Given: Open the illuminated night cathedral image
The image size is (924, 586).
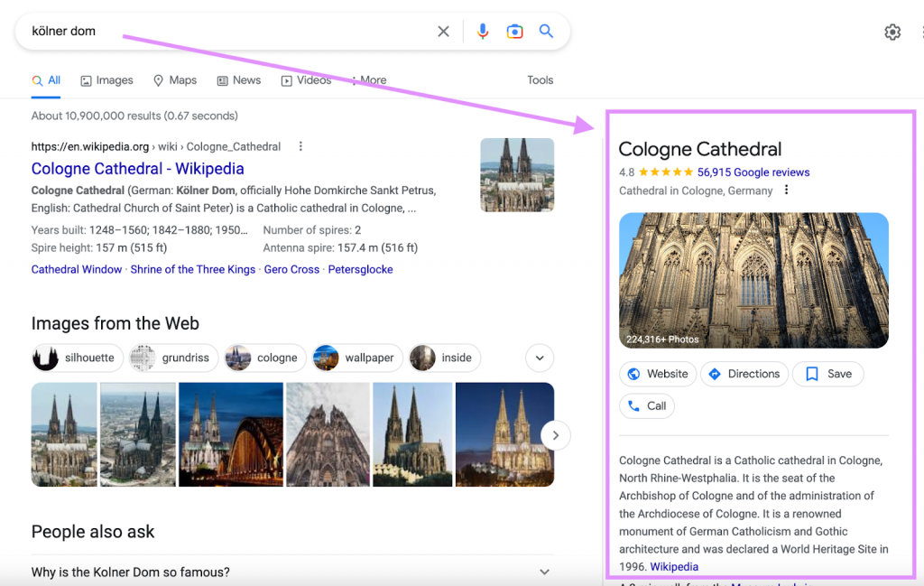Looking at the screenshot, I should click(x=504, y=434).
